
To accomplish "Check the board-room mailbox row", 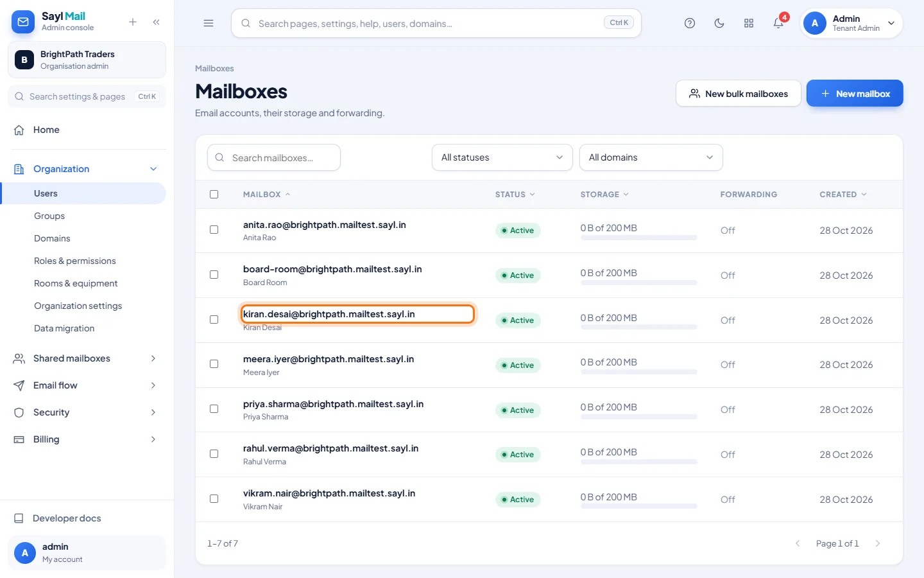I will pyautogui.click(x=214, y=275).
